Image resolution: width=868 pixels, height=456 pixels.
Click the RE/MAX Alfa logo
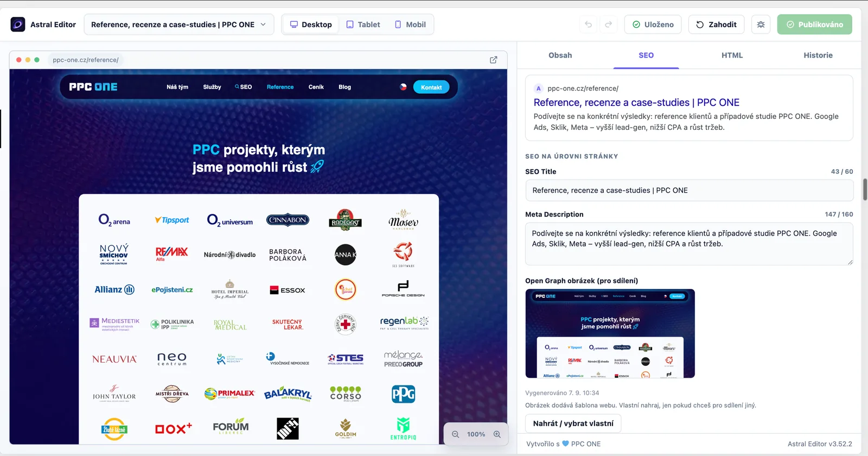tap(172, 254)
